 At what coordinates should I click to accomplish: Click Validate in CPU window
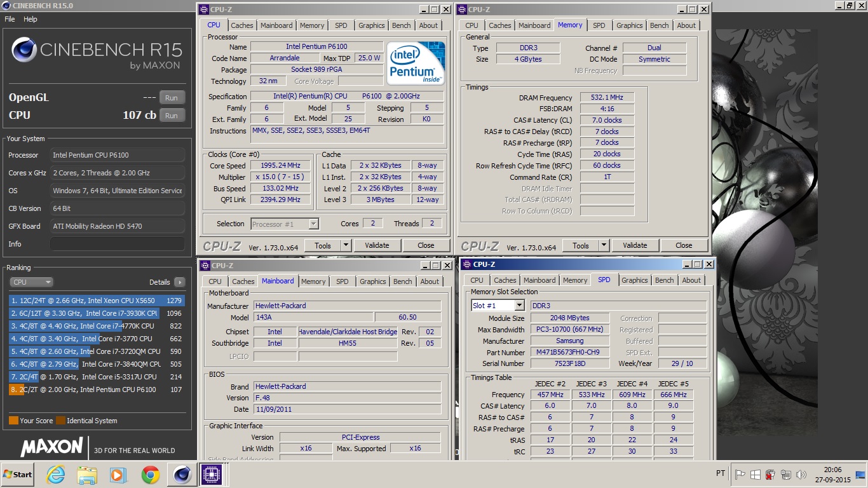377,245
